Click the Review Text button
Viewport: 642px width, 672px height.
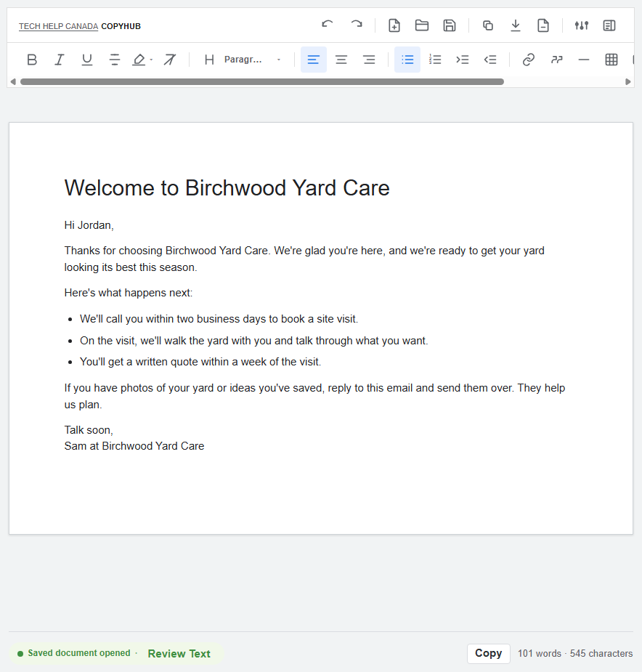click(179, 654)
